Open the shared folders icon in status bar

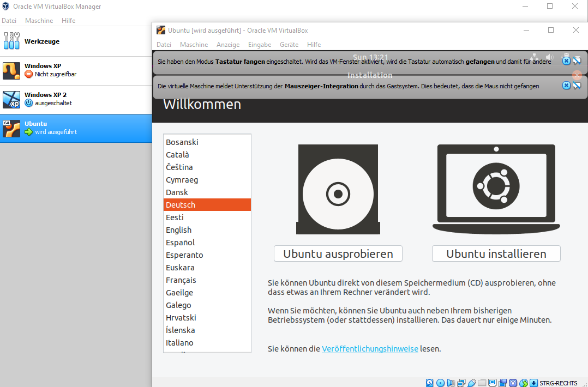point(482,383)
